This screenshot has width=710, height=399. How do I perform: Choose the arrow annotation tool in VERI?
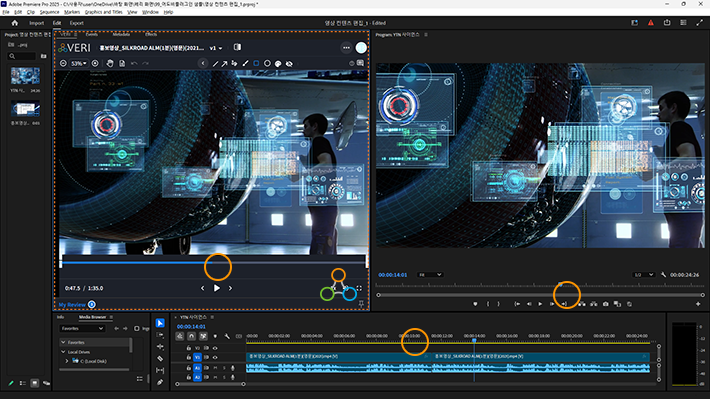[224, 63]
